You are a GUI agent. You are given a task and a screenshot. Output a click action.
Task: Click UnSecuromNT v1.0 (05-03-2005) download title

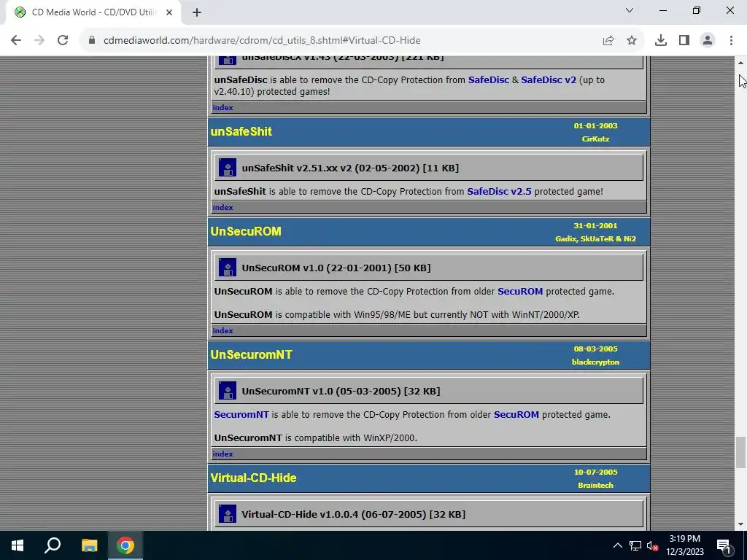click(x=341, y=392)
